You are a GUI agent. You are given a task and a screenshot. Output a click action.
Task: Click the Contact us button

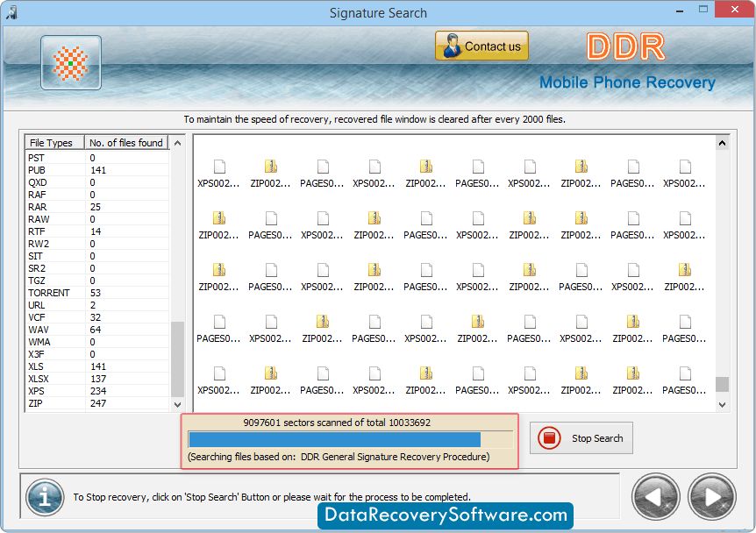click(481, 46)
